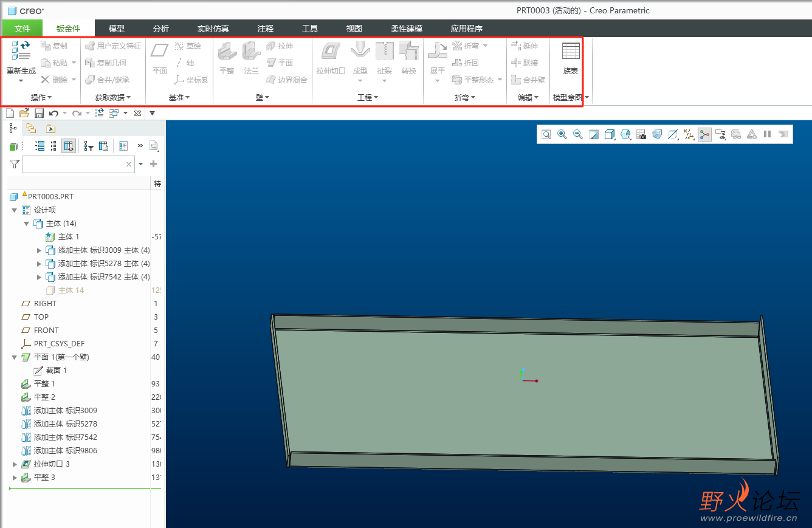Click the model tree search input field
The image size is (812, 528).
[73, 164]
